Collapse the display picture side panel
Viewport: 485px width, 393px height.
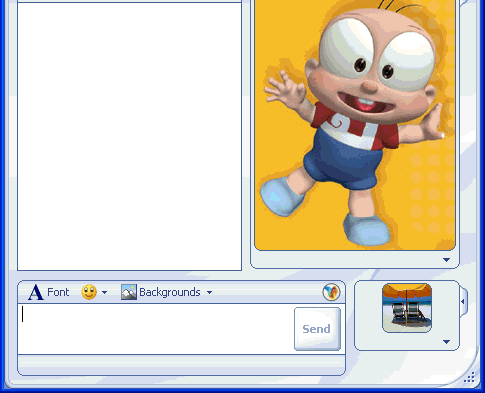[x=463, y=302]
